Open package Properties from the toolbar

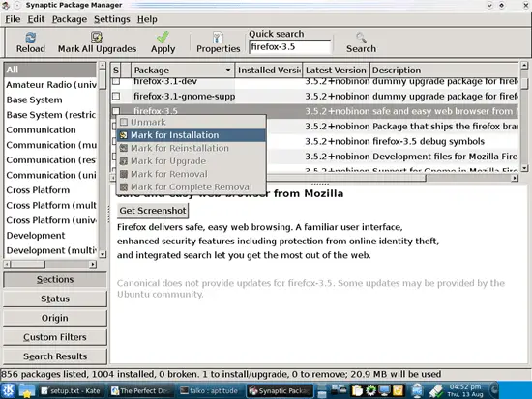click(x=218, y=43)
